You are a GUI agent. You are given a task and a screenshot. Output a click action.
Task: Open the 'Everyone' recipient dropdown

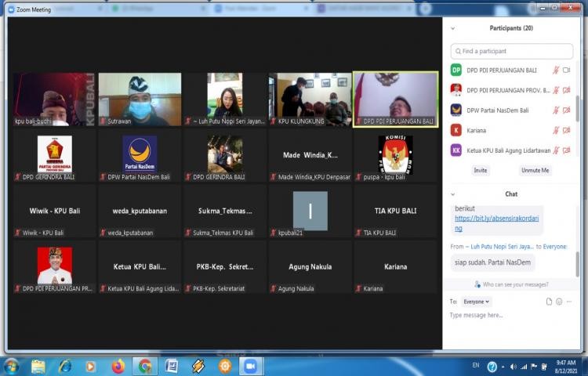476,301
